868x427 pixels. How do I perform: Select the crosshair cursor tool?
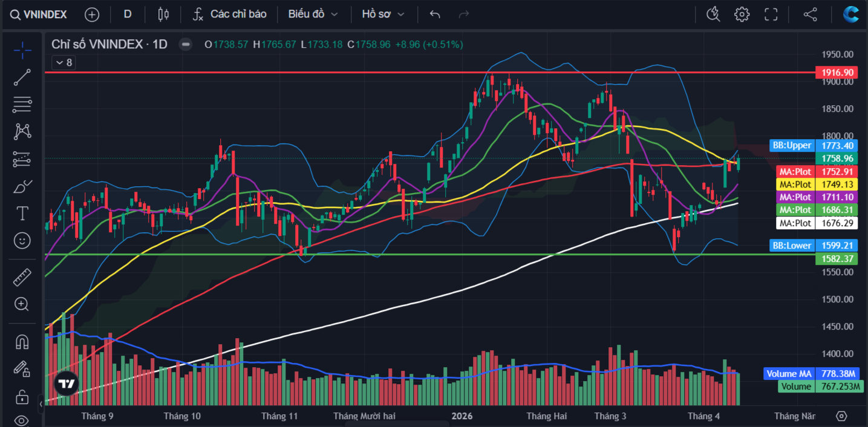[22, 50]
